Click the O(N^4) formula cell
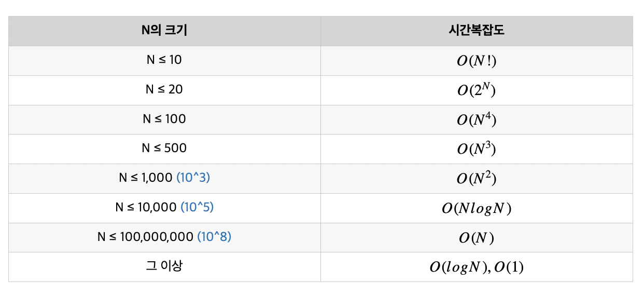 click(x=477, y=119)
